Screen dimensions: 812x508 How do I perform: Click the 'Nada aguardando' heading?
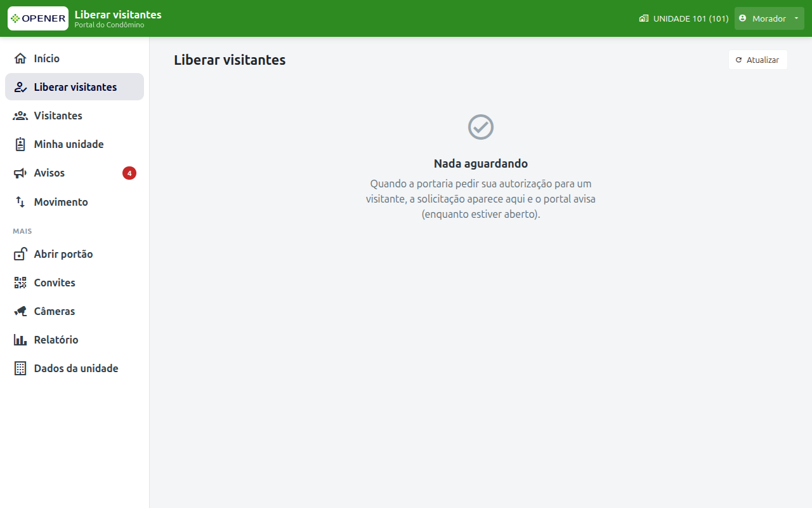[x=481, y=163]
